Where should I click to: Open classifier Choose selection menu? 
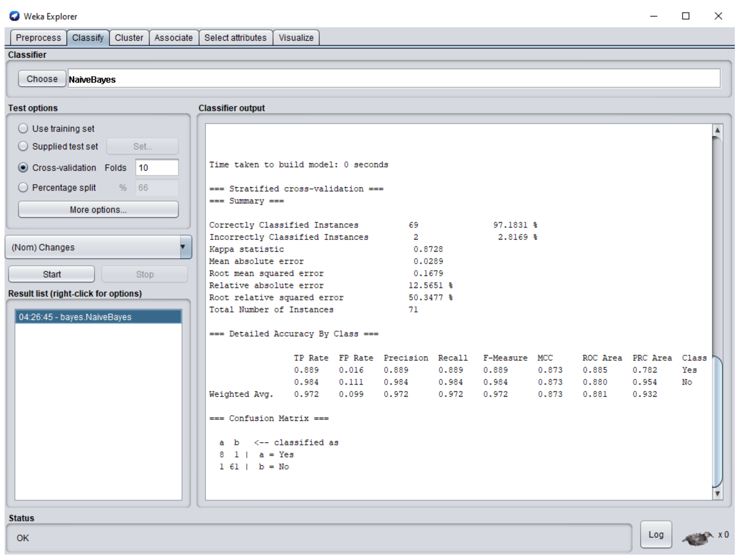click(x=42, y=79)
